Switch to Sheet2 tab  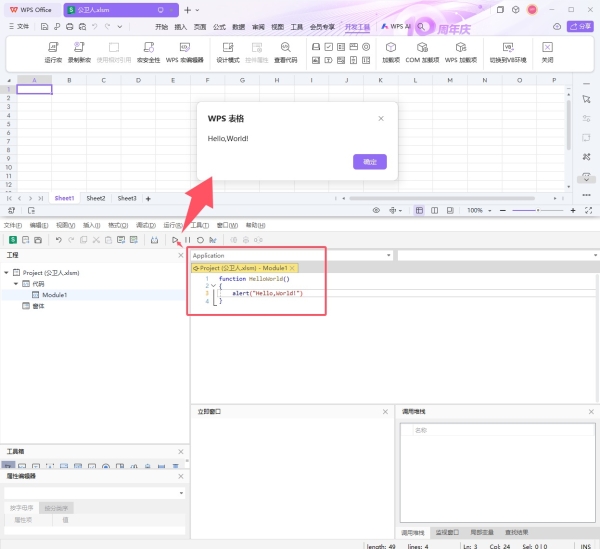tap(96, 198)
